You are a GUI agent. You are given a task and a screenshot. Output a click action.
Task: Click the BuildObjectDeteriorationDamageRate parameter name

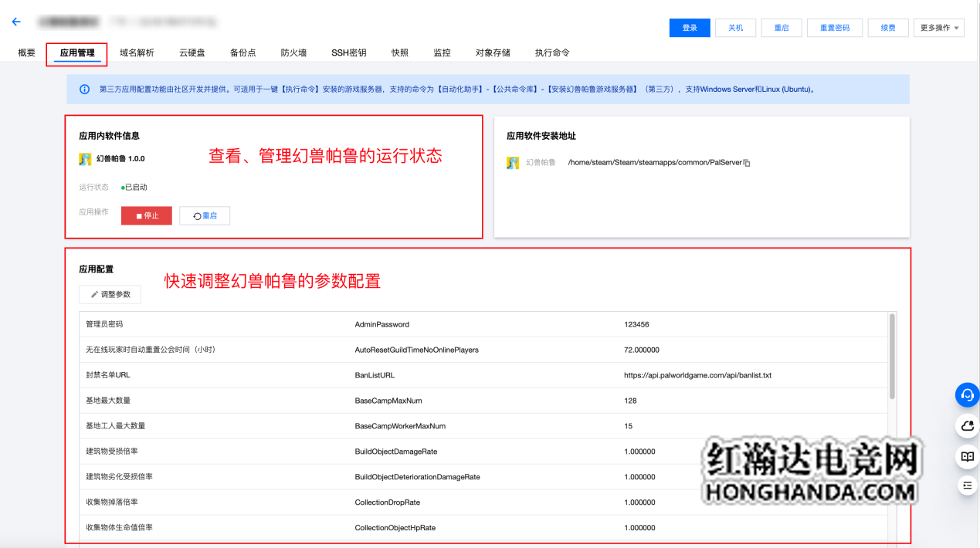tap(418, 477)
